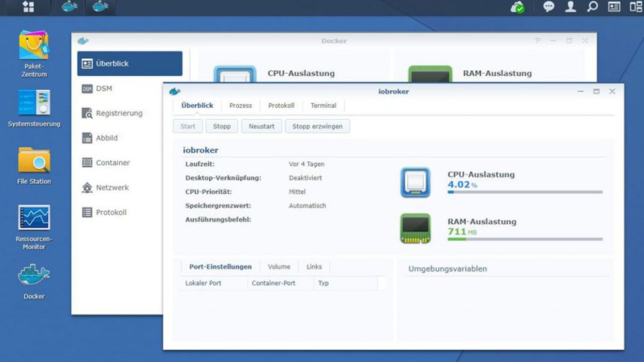Viewport: 644px width, 362px height.
Task: Click Stopp erzwingen button
Action: 317,126
